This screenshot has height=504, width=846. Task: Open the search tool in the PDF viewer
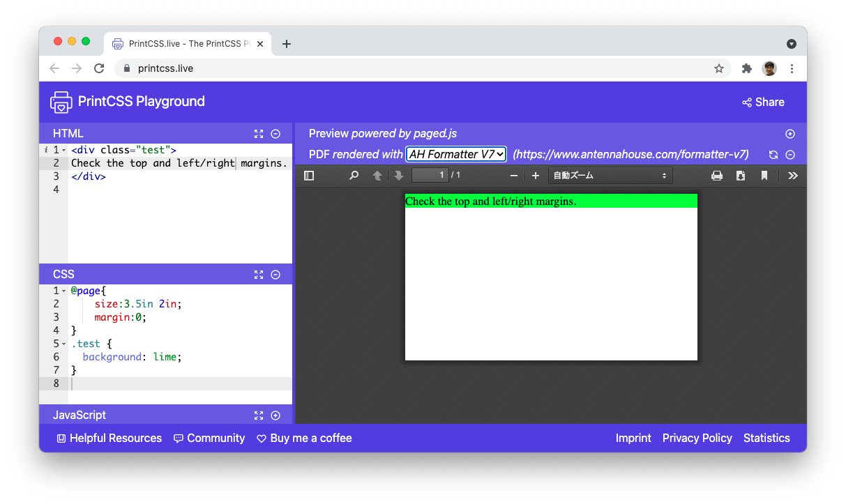354,175
